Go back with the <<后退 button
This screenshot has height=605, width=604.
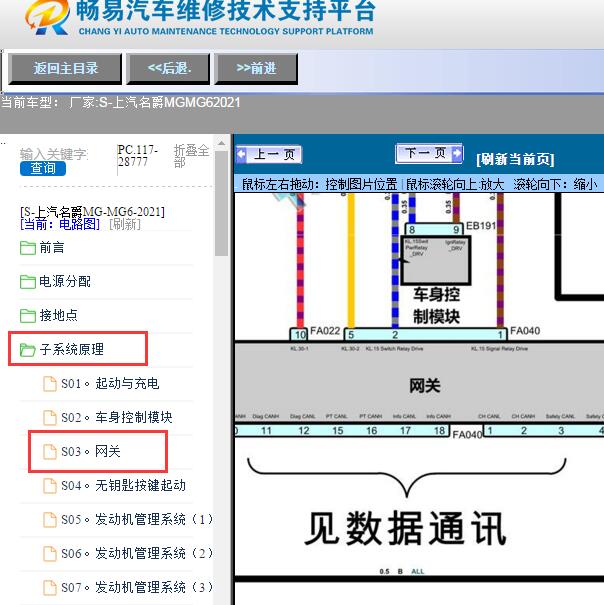tap(168, 69)
